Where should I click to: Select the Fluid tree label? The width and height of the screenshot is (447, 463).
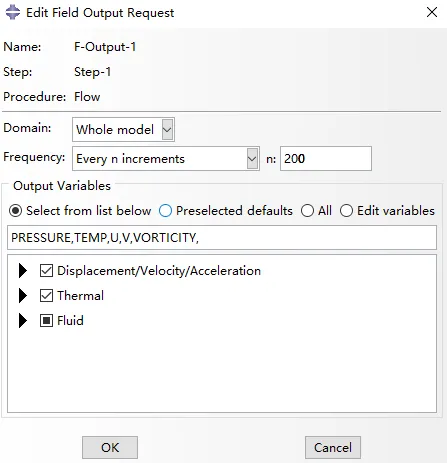70,321
